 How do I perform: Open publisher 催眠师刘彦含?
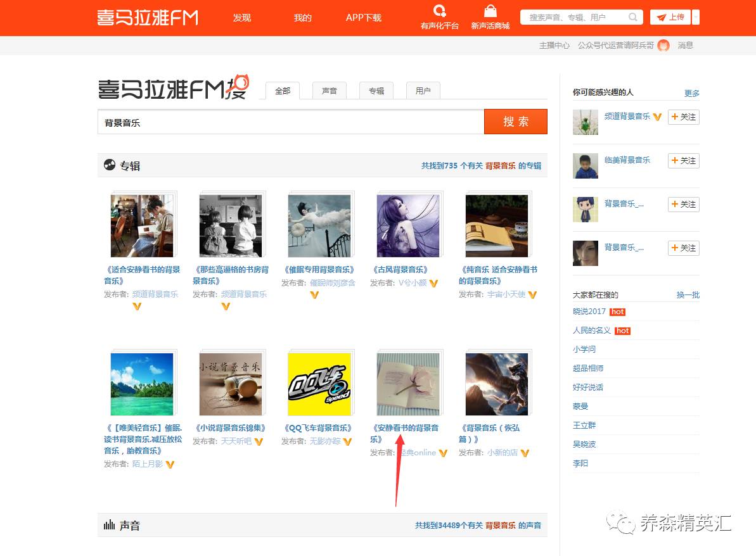[x=332, y=283]
